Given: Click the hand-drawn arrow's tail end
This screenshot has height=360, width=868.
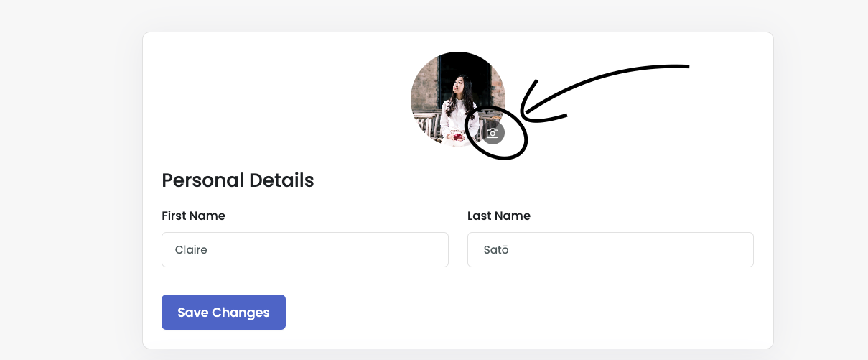Looking at the screenshot, I should [x=686, y=67].
